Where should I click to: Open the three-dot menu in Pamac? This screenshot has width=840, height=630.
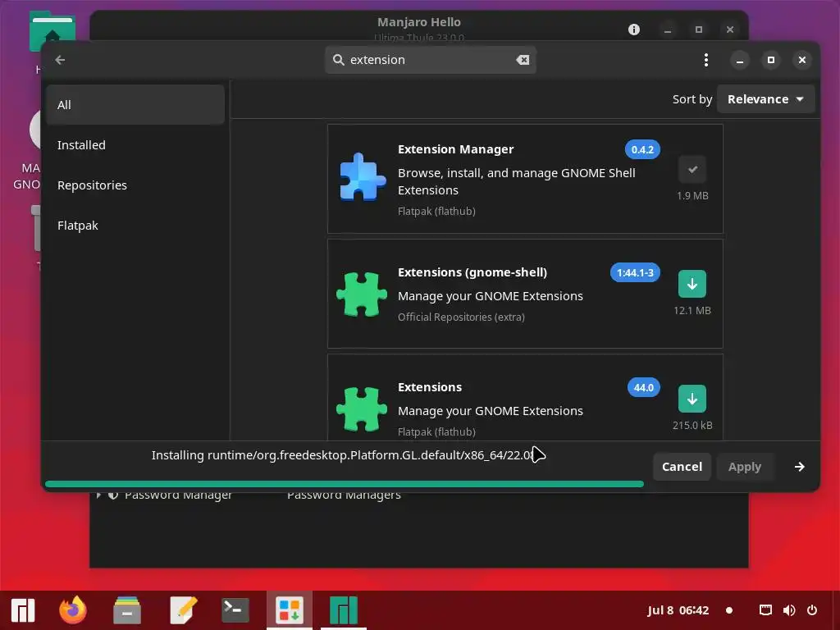706,60
